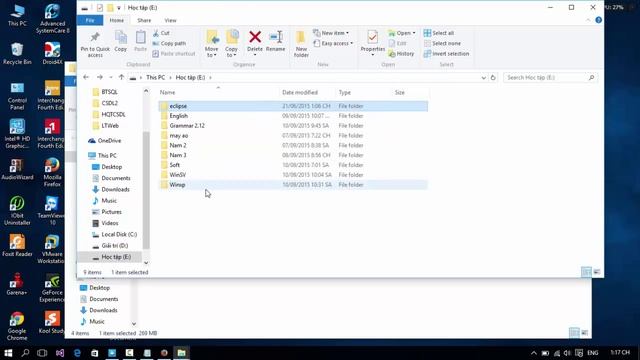The width and height of the screenshot is (640, 360).
Task: Open recent locations dropdown arrow
Action: [111, 77]
